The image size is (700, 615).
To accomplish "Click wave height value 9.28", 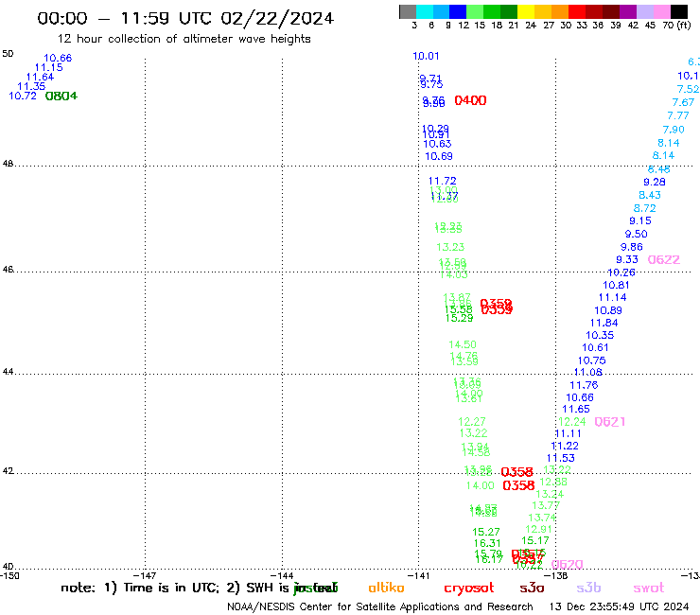I will coord(655,182).
